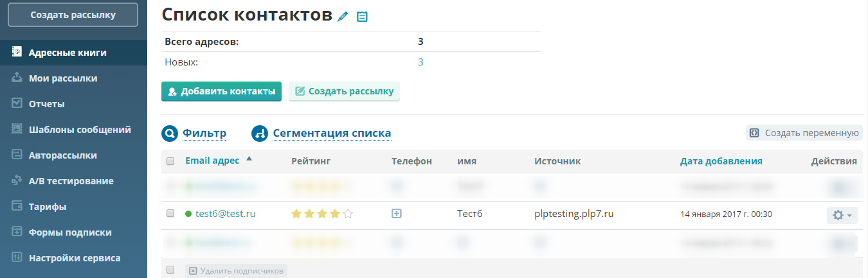868x278 pixels.
Task: Click the pencil edit icon beside the title
Action: coord(343,16)
